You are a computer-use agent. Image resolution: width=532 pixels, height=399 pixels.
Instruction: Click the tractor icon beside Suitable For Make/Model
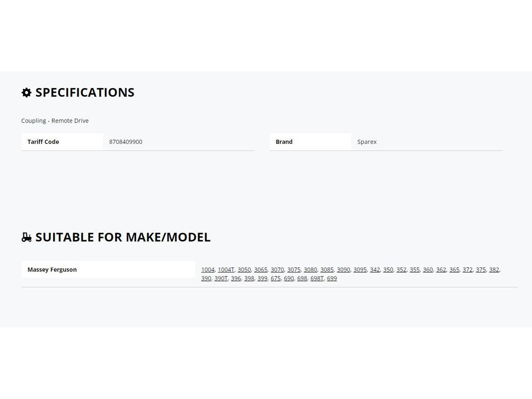tap(27, 237)
